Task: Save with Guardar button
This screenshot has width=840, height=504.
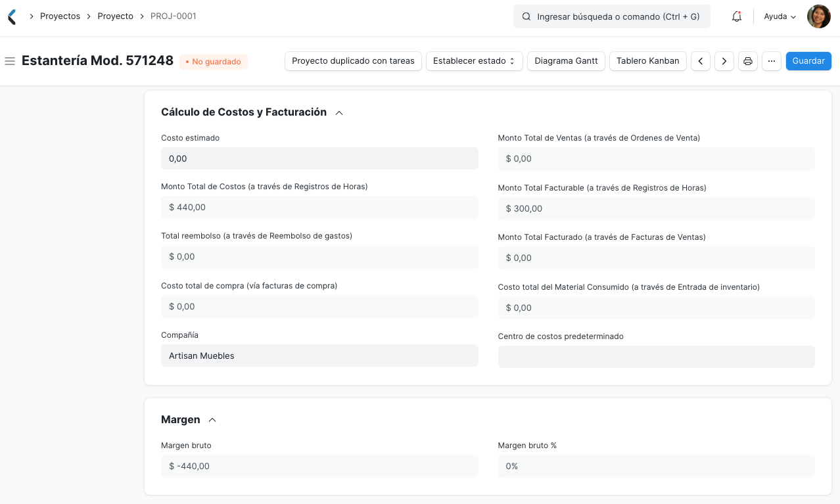Action: 808,61
